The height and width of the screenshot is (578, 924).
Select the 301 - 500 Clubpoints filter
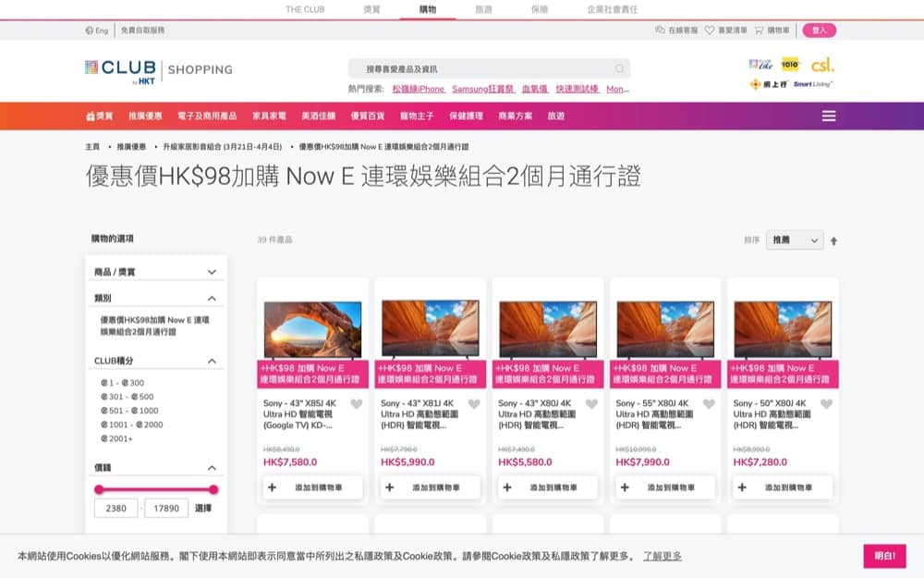[127, 397]
